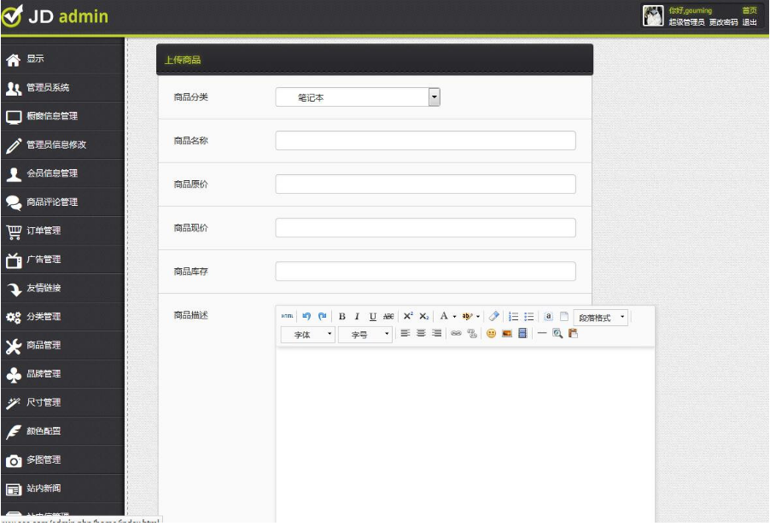Apply subscript formatting
Viewport: 770px width, 532px height.
point(424,316)
